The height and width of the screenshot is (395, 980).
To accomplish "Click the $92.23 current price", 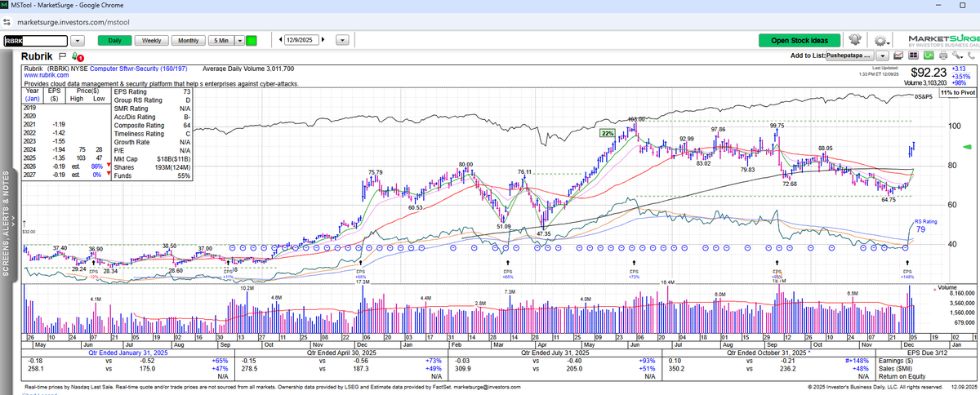I will pos(929,73).
